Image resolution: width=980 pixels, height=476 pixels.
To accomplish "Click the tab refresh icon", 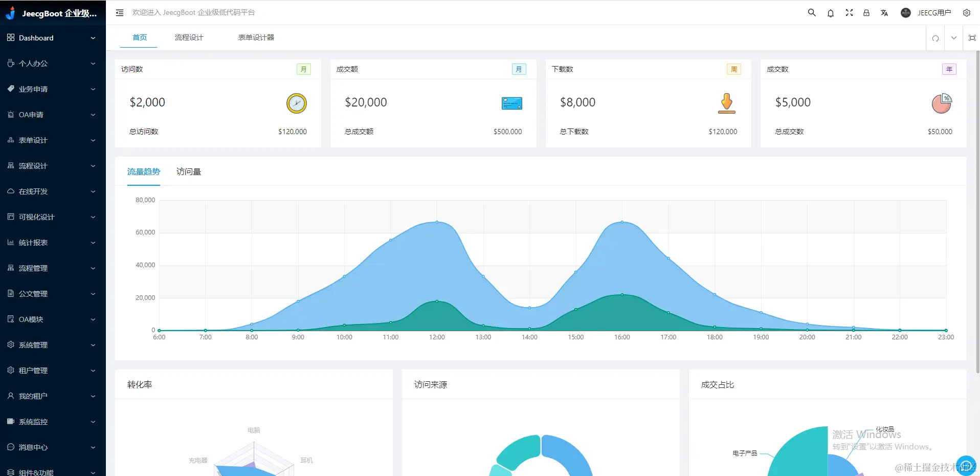I will click(x=936, y=38).
